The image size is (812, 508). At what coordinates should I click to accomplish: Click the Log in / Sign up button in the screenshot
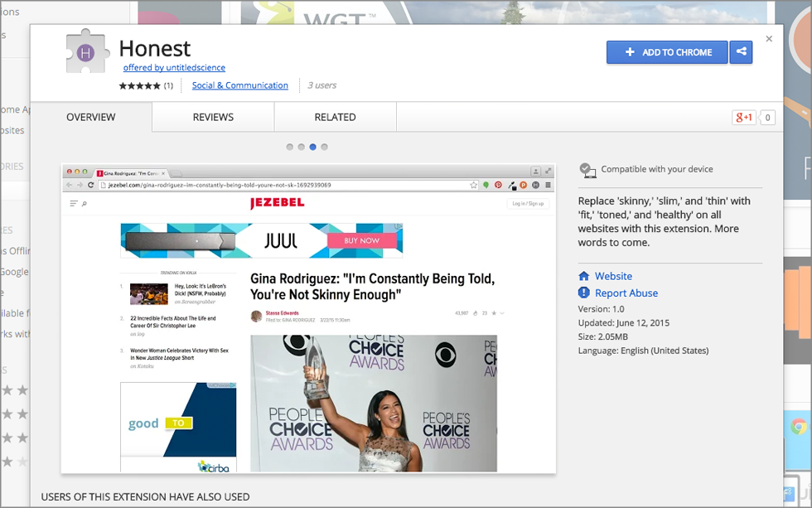click(528, 204)
